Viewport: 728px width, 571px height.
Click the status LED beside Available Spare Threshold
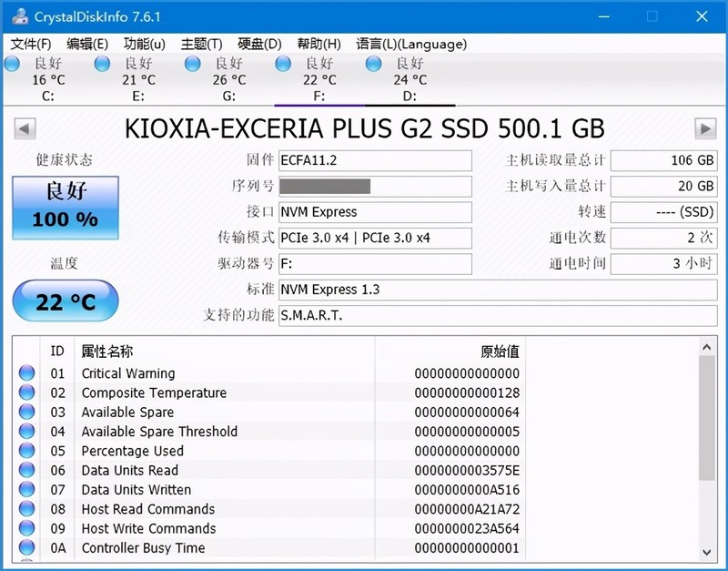click(x=26, y=432)
